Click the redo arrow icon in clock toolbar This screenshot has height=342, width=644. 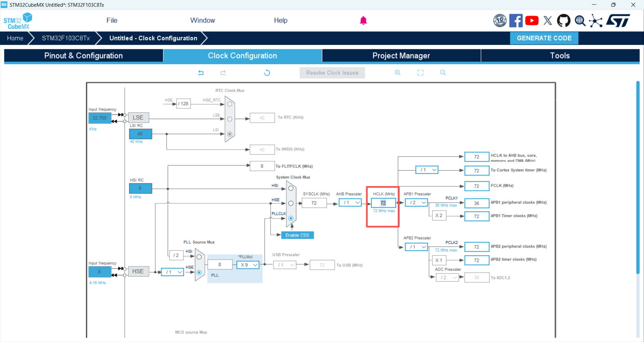click(x=223, y=72)
